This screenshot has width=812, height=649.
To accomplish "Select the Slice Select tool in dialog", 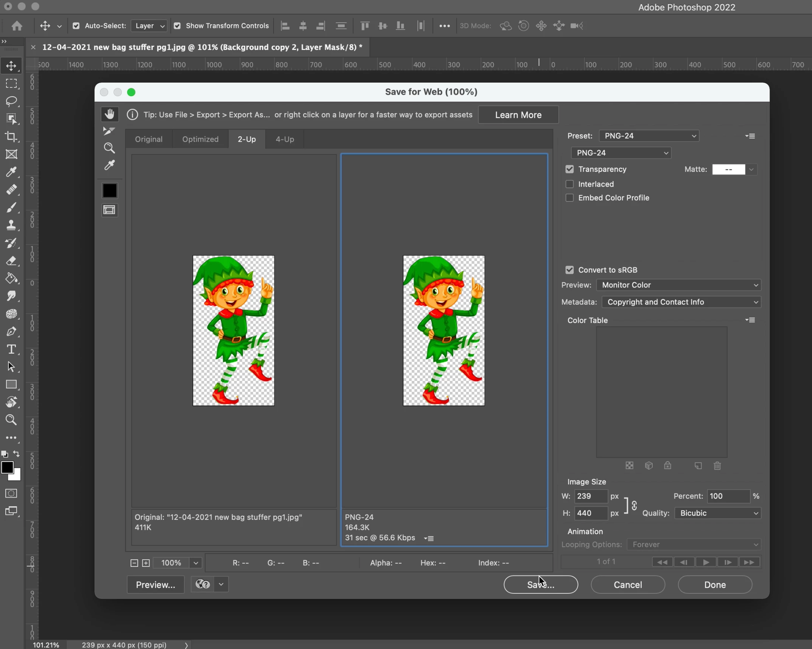I will click(x=109, y=131).
